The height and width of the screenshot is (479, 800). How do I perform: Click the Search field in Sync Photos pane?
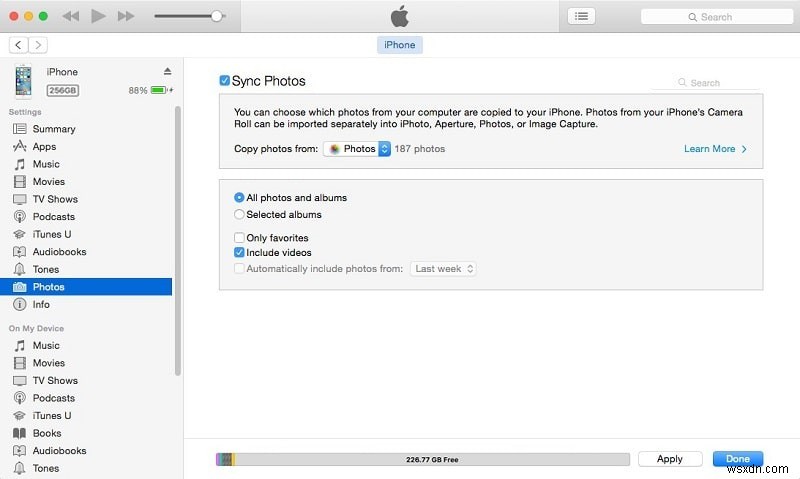tap(705, 83)
